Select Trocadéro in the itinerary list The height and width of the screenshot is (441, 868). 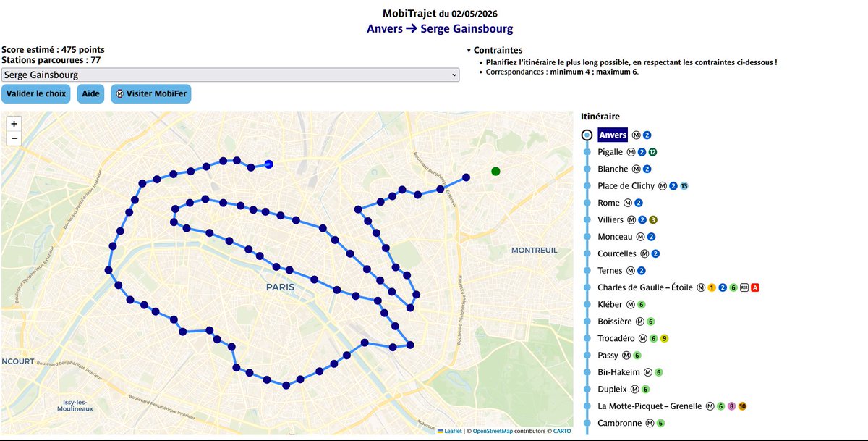616,338
